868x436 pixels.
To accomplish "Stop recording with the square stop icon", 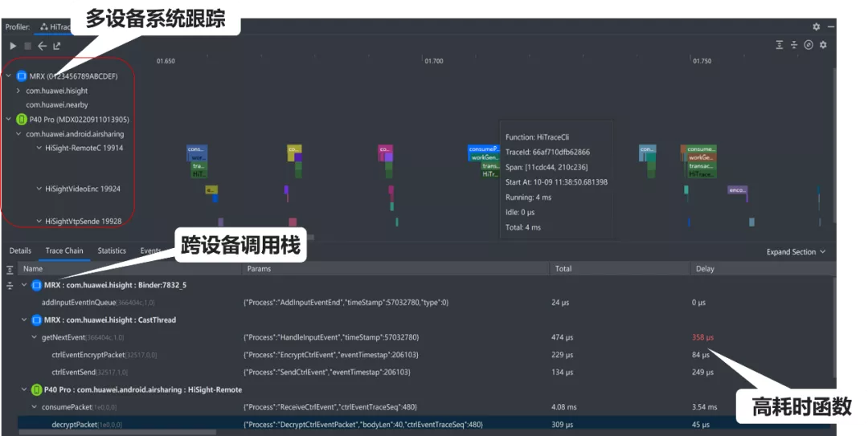I will point(27,46).
